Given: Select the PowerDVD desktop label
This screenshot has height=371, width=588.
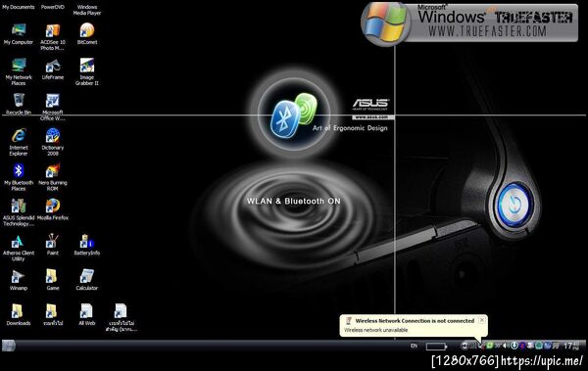Looking at the screenshot, I should coord(53,7).
